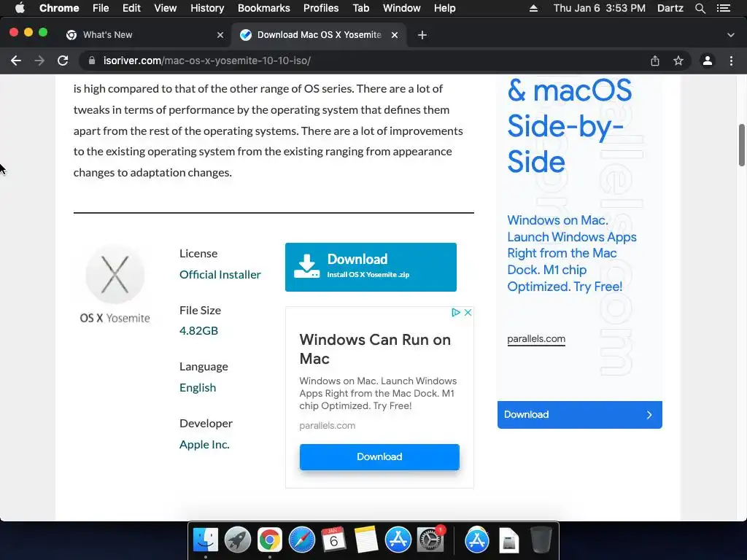Open the Apple menu
Viewport: 747px width, 560px height.
click(20, 8)
